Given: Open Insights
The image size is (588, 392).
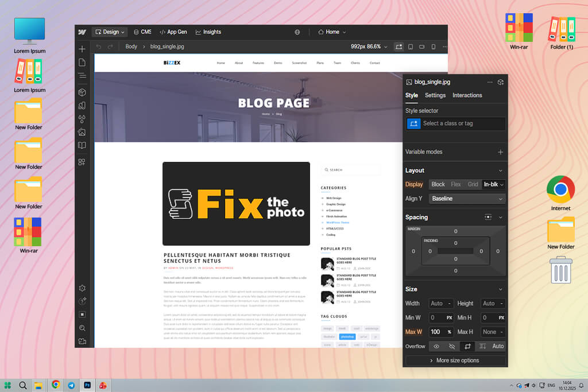Looking at the screenshot, I should click(x=208, y=32).
